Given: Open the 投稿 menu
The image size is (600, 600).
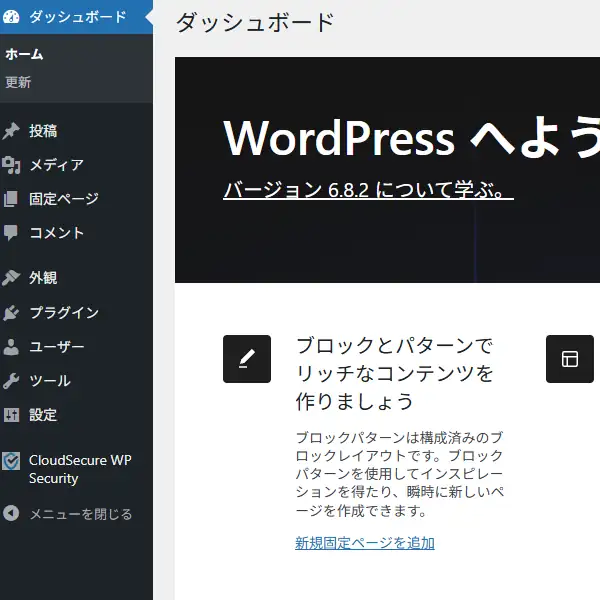Looking at the screenshot, I should (77, 131).
